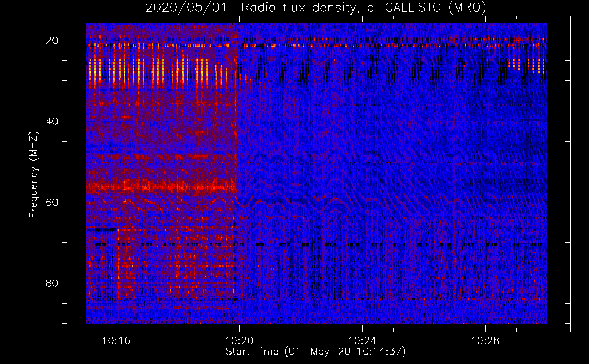Click the 10:20 time tick label

(239, 341)
